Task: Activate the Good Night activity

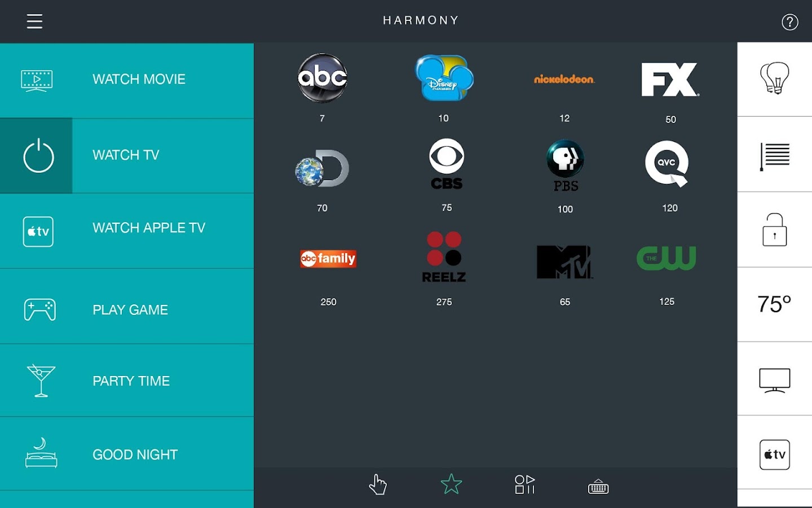Action: [x=127, y=454]
